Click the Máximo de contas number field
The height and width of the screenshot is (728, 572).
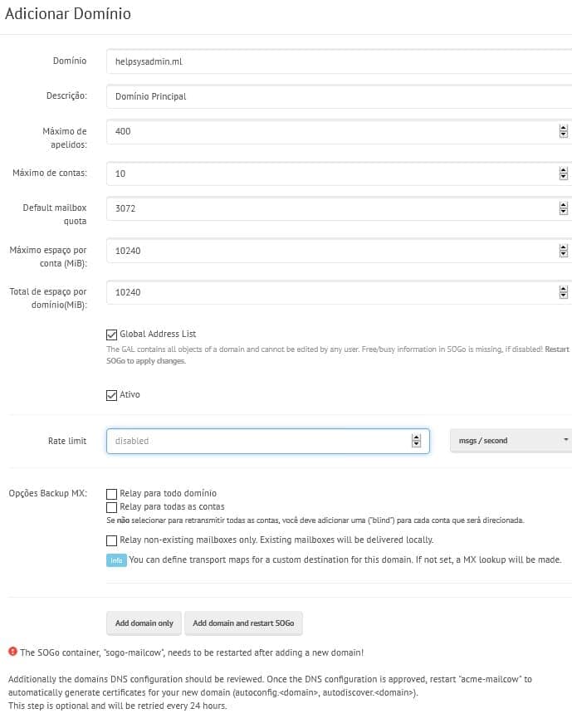(332, 173)
